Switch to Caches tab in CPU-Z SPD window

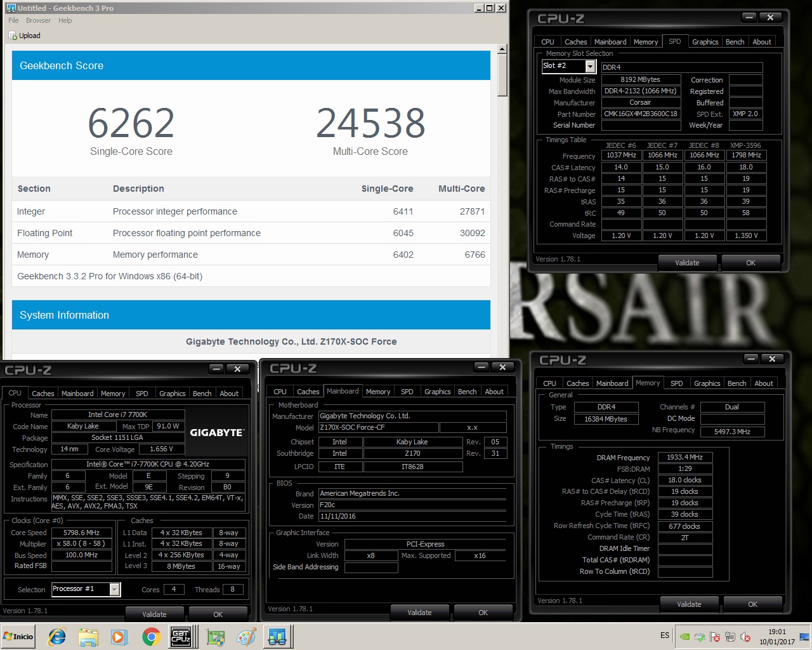point(575,42)
